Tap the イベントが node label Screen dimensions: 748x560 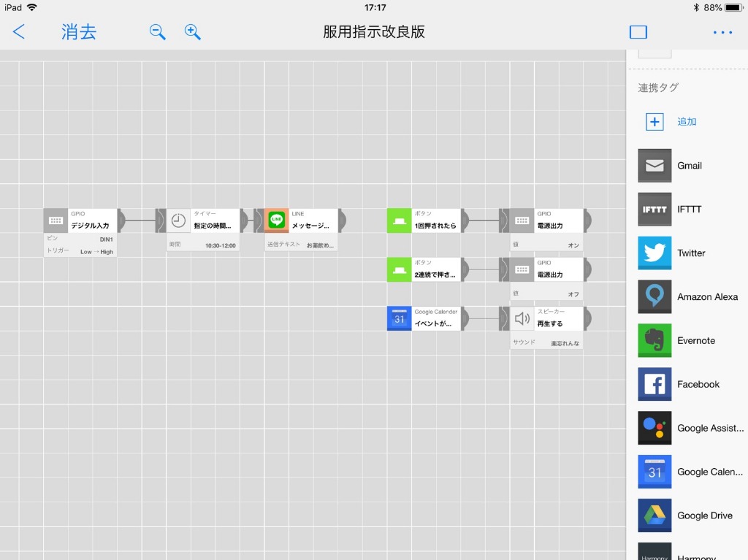click(x=432, y=323)
